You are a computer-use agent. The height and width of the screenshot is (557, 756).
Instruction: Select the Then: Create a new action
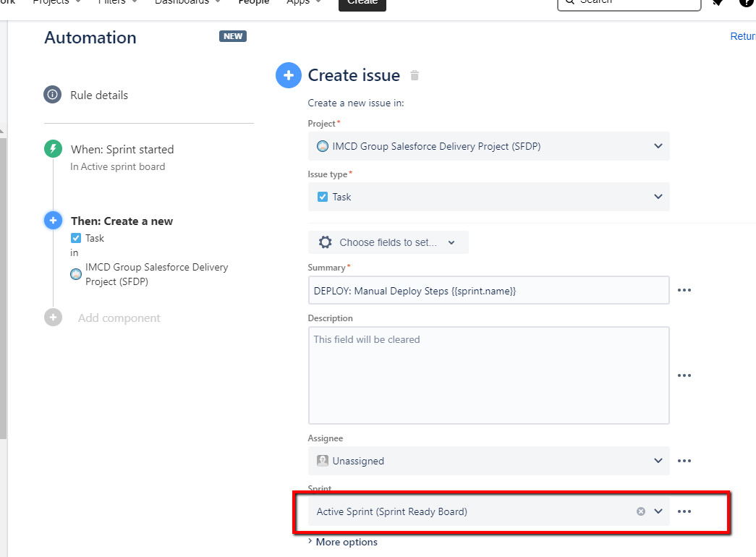tap(122, 221)
